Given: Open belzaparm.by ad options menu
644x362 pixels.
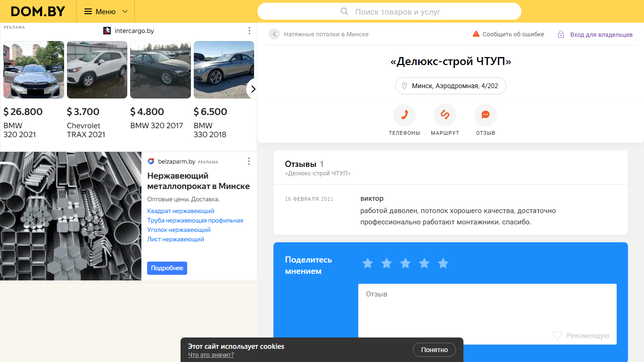Looking at the screenshot, I should tap(249, 161).
